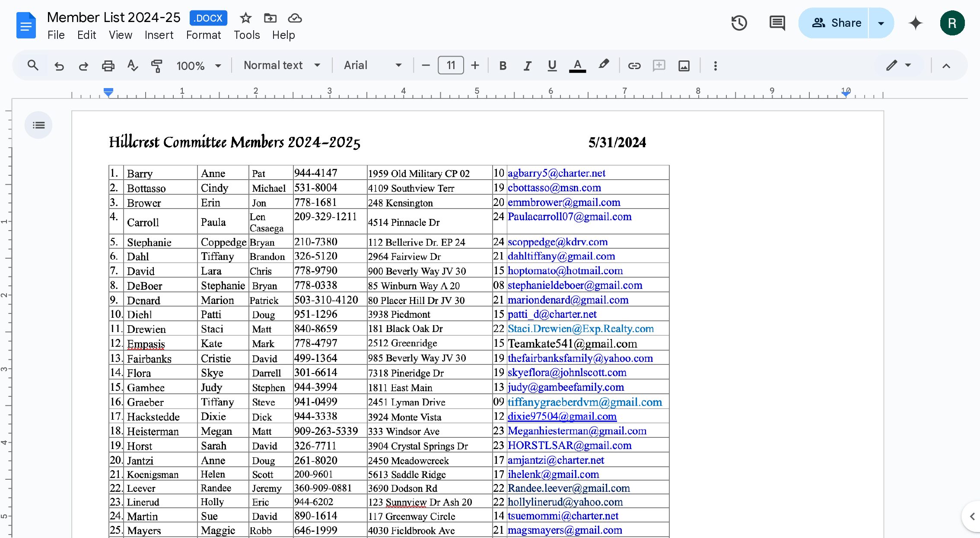Viewport: 980px width, 538px height.
Task: Run spelling and grammar check
Action: click(132, 66)
